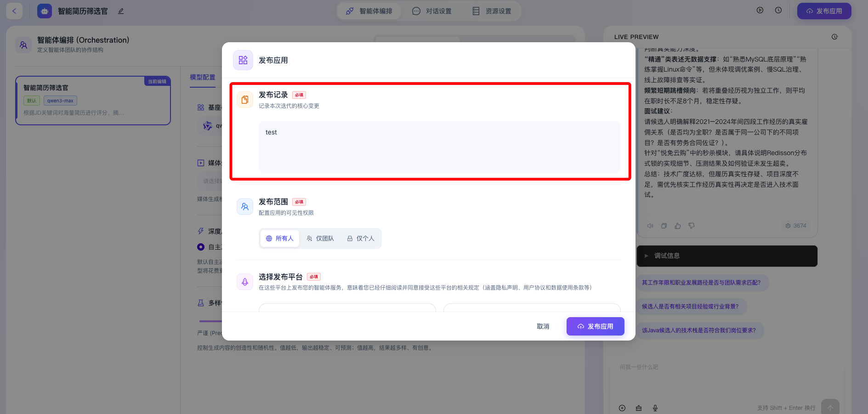Click the back arrow in header
This screenshot has width=868, height=414.
(14, 11)
